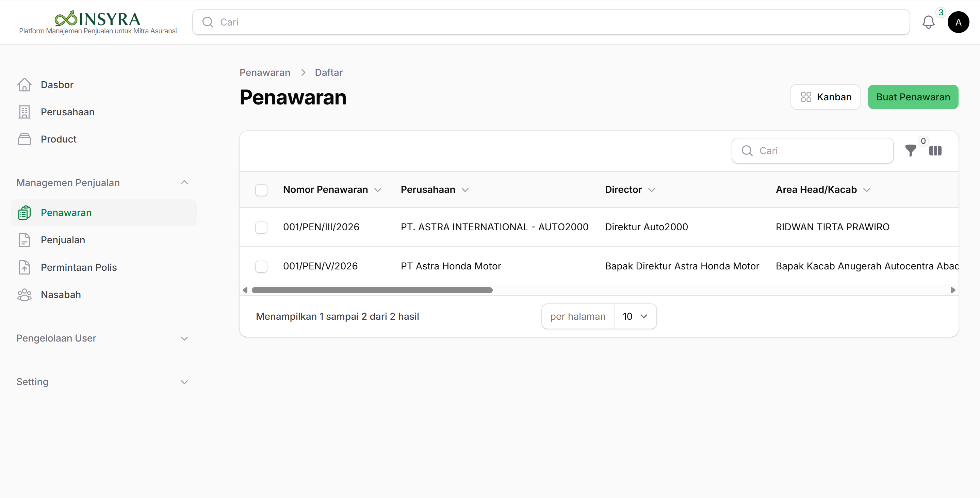
Task: Open per halaman 10 dropdown
Action: [635, 316]
